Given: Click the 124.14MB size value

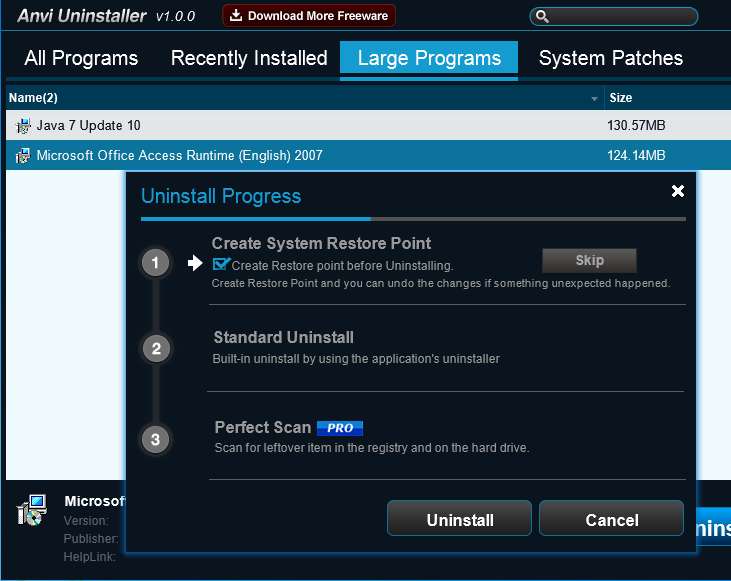Looking at the screenshot, I should 636,155.
